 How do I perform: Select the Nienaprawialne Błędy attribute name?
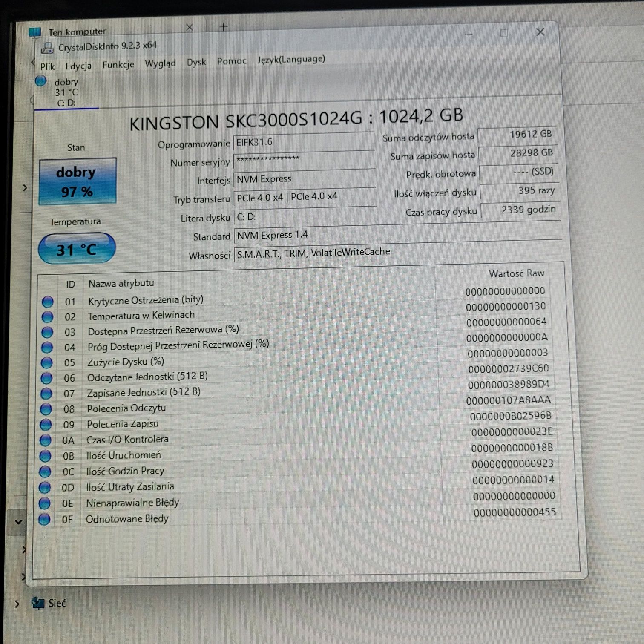tap(132, 503)
